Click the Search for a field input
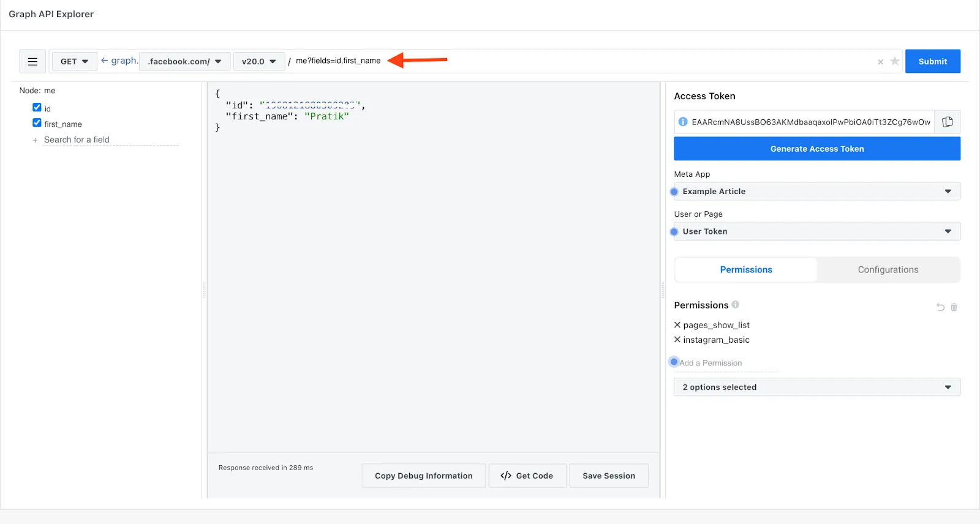 110,140
